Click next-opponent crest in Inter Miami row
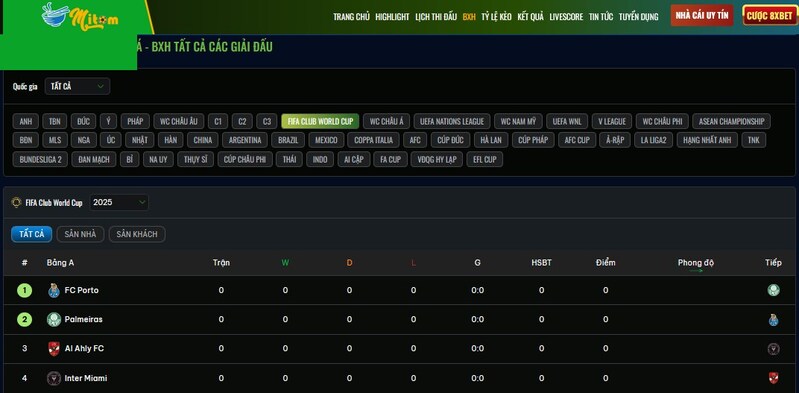Image resolution: width=799 pixels, height=393 pixels. click(x=774, y=378)
